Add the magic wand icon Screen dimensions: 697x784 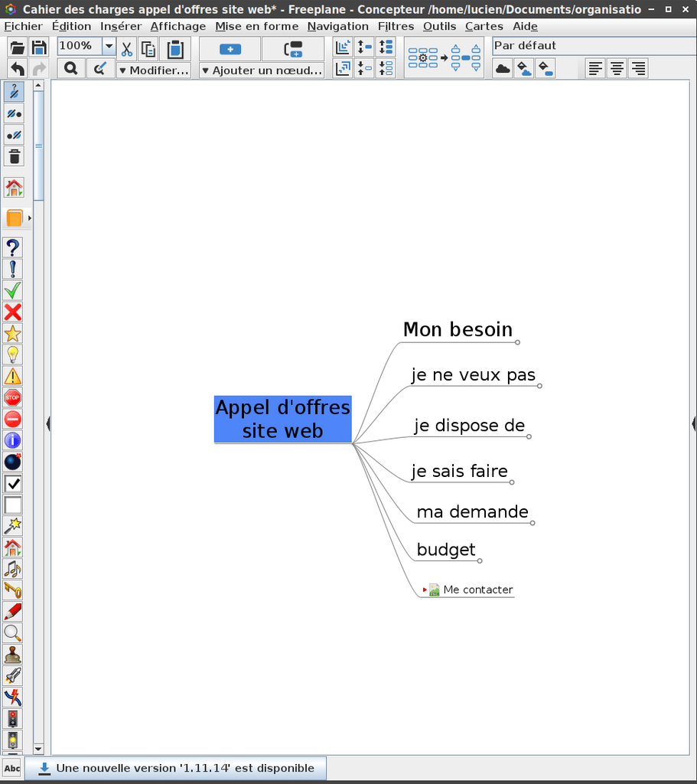13,526
